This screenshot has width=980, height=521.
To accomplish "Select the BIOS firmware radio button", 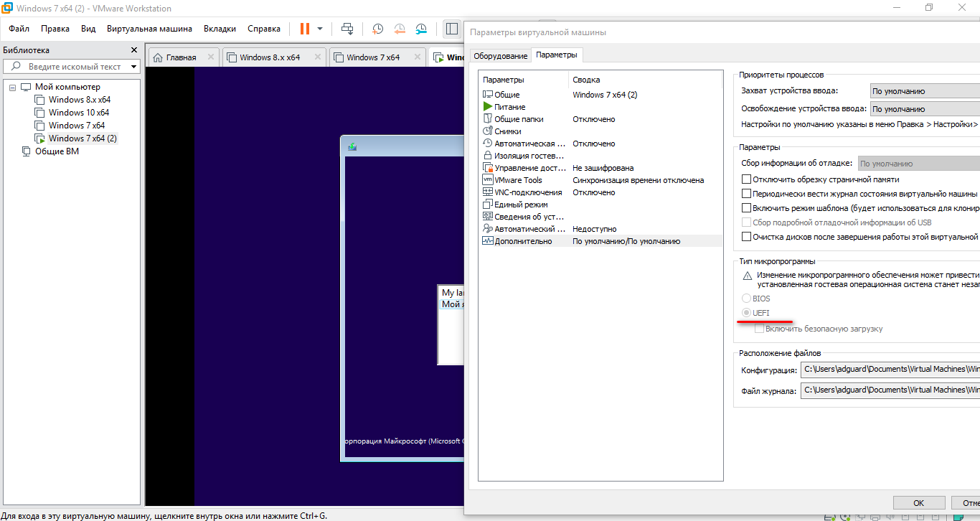I will click(x=746, y=298).
